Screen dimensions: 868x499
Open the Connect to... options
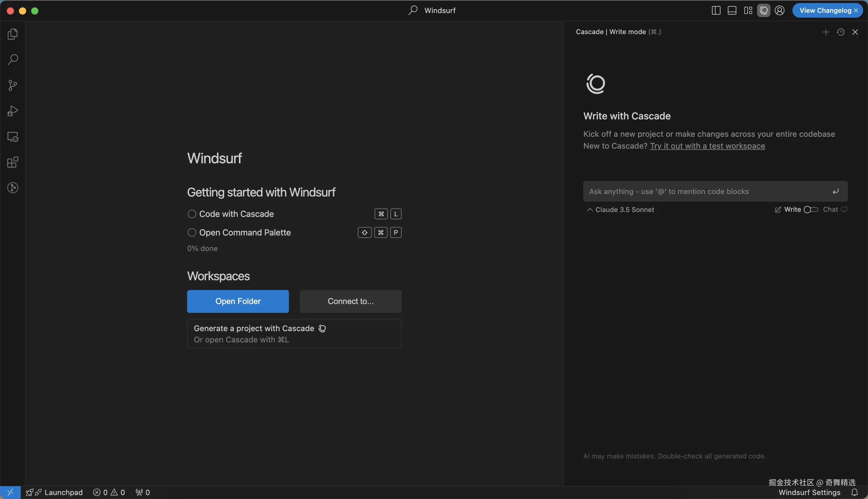(x=350, y=301)
